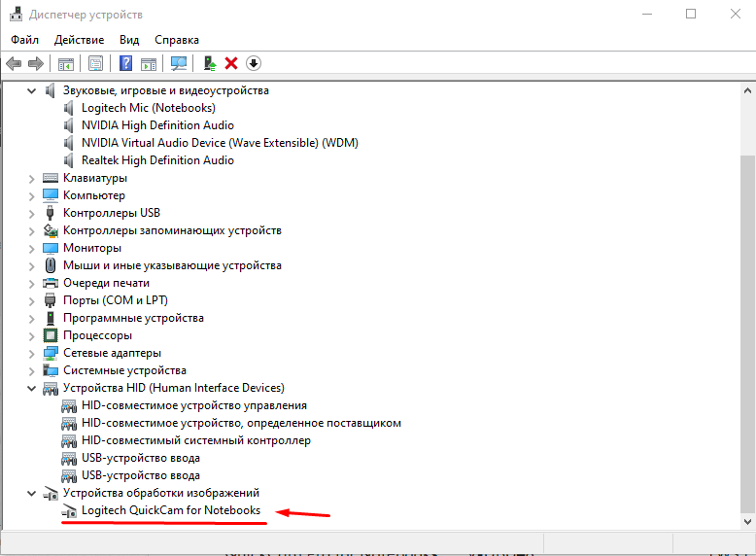
Task: Click the disable device down-arrow icon
Action: tap(254, 63)
